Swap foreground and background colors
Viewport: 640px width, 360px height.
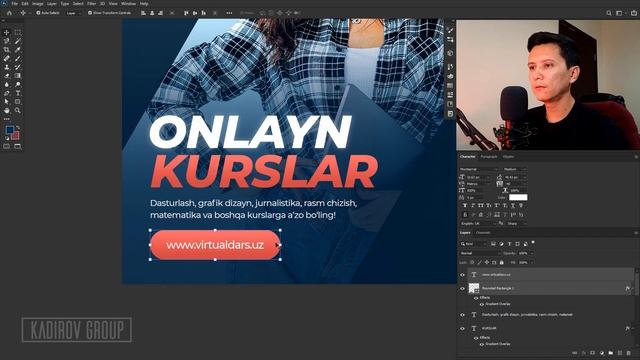tap(18, 128)
